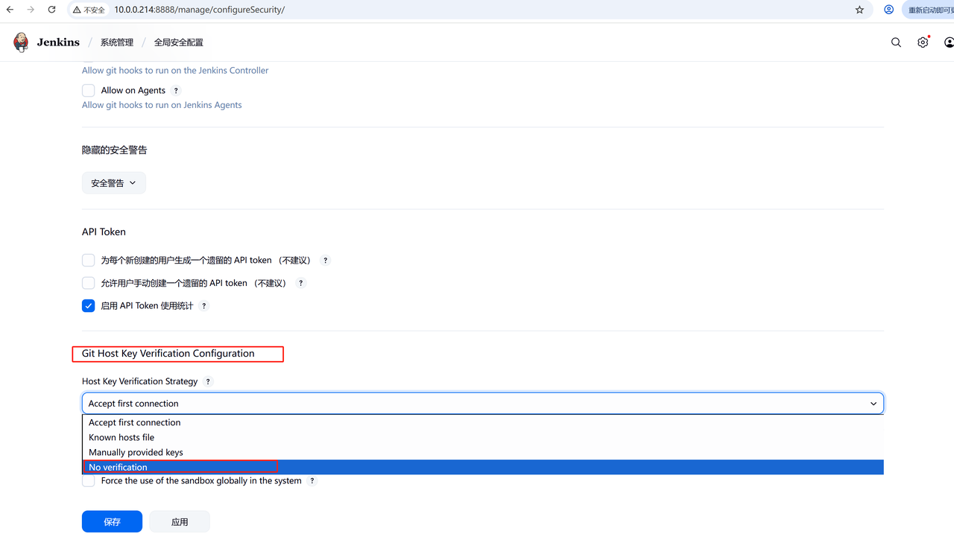Click the 保存 save button
The width and height of the screenshot is (954, 560).
pyautogui.click(x=112, y=522)
